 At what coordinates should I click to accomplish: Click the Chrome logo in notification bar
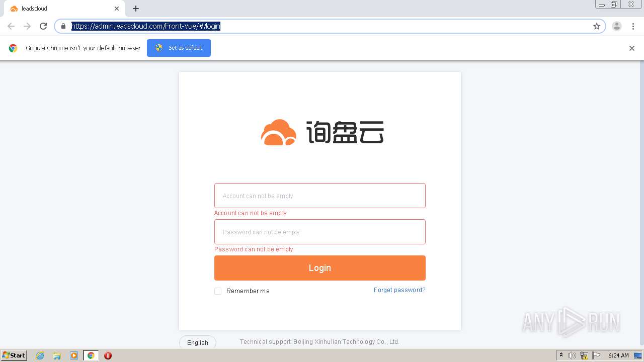coord(13,48)
